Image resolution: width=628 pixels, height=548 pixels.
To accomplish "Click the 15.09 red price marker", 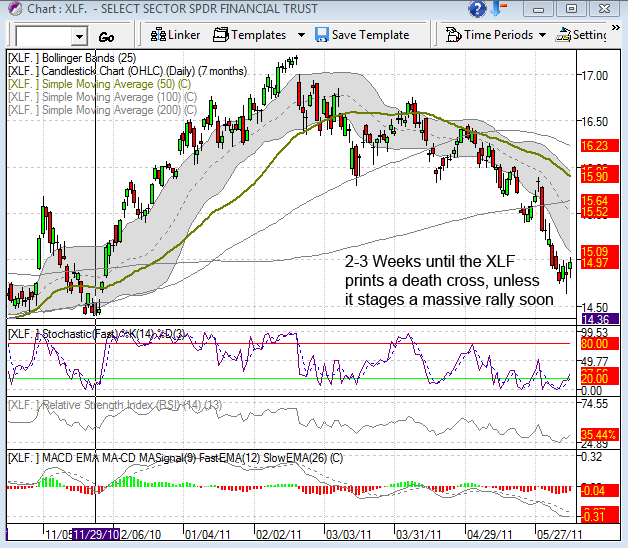I will (x=600, y=252).
